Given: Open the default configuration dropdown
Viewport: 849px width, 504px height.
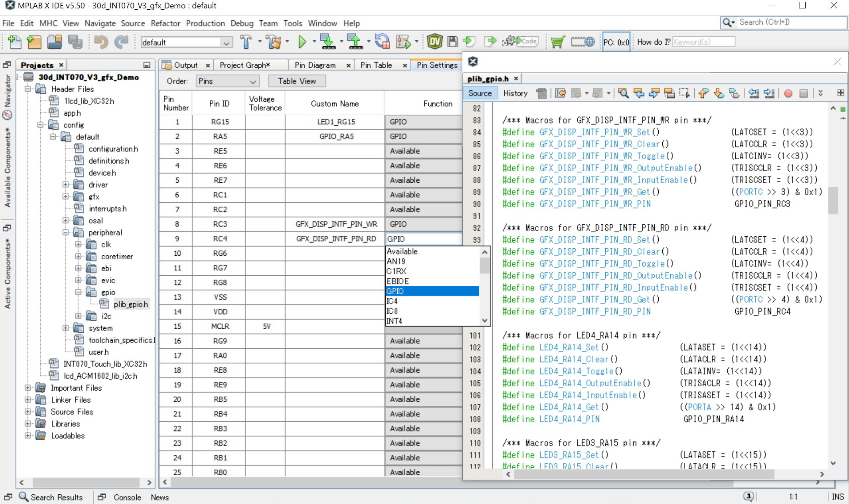Looking at the screenshot, I should [x=187, y=42].
